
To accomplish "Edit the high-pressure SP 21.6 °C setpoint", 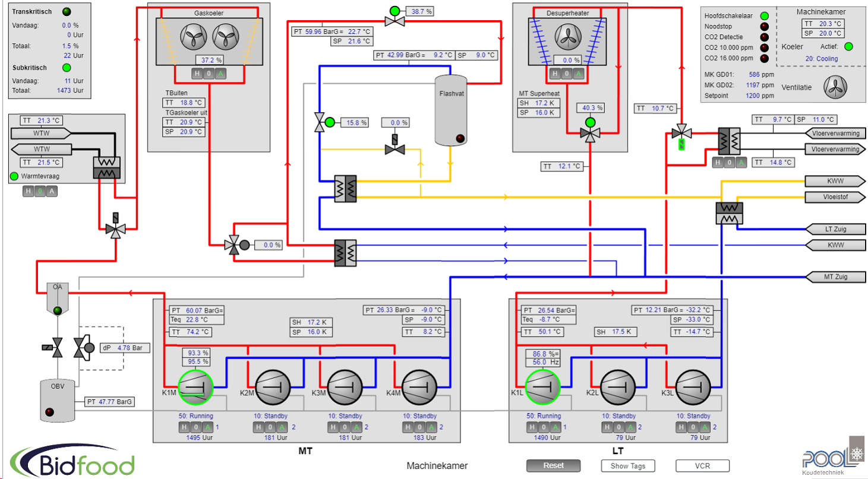I will click(x=352, y=42).
